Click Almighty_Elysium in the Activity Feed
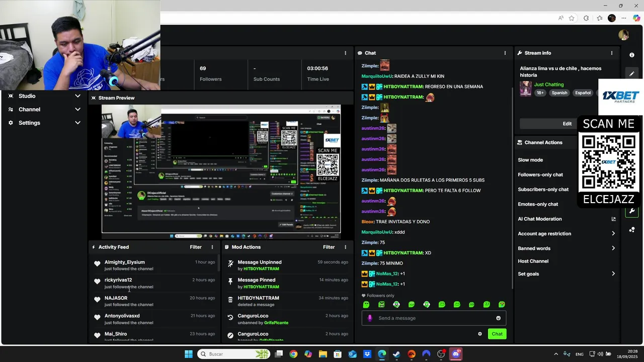 pos(125,262)
